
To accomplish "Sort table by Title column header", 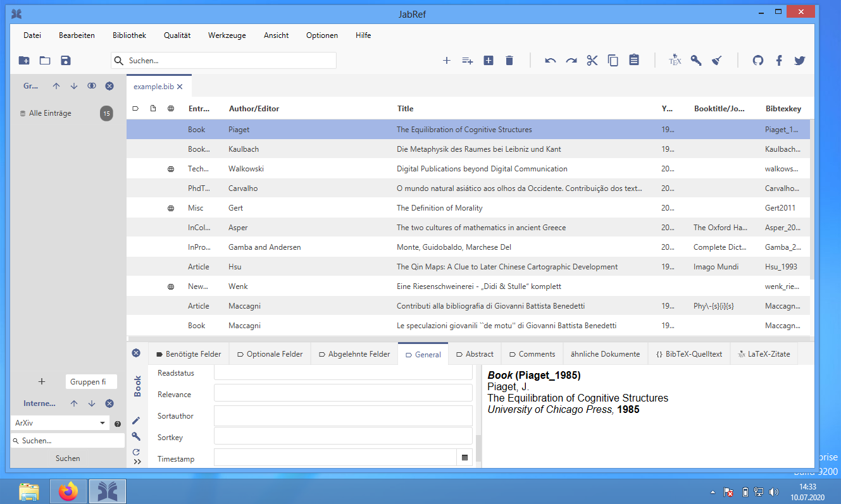I will 405,109.
